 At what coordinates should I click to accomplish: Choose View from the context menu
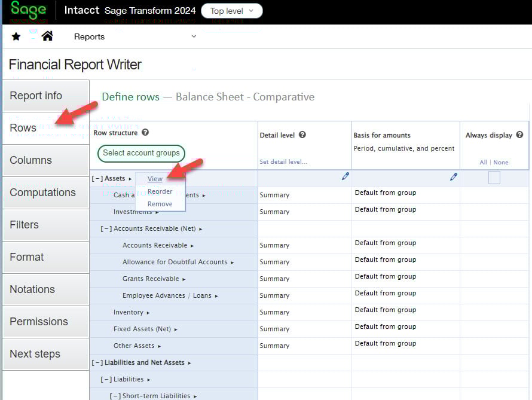tap(155, 179)
